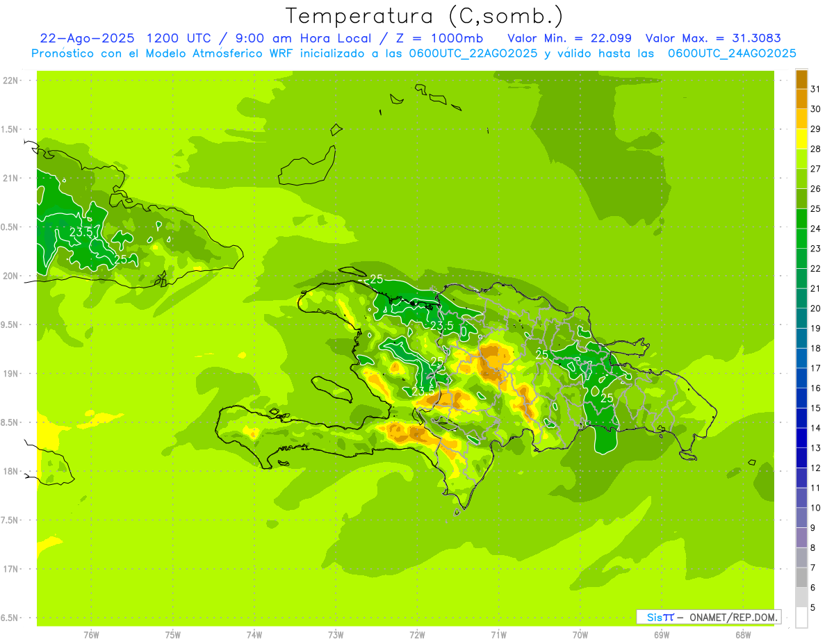Click 'Valor Min. = 22.099' readout

tap(569, 38)
